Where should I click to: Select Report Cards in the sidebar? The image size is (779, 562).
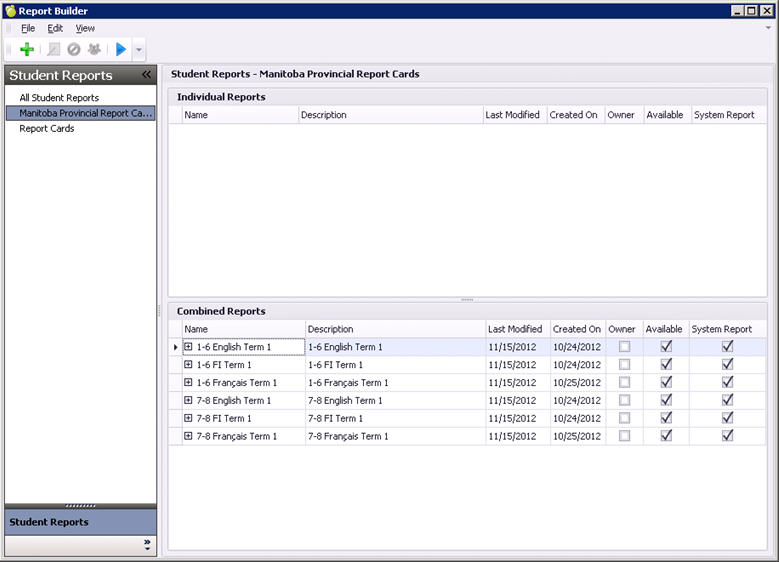[x=47, y=128]
